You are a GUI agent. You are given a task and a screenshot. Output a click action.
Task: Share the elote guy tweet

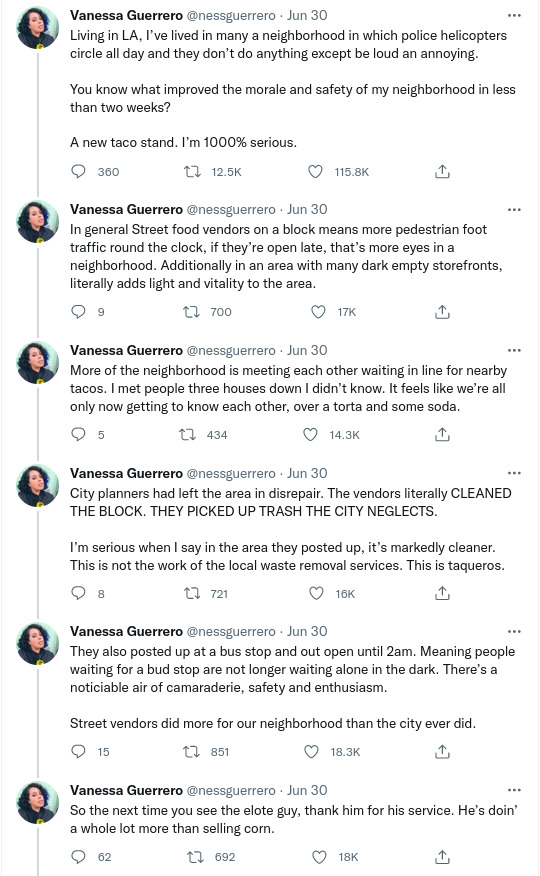tap(442, 856)
